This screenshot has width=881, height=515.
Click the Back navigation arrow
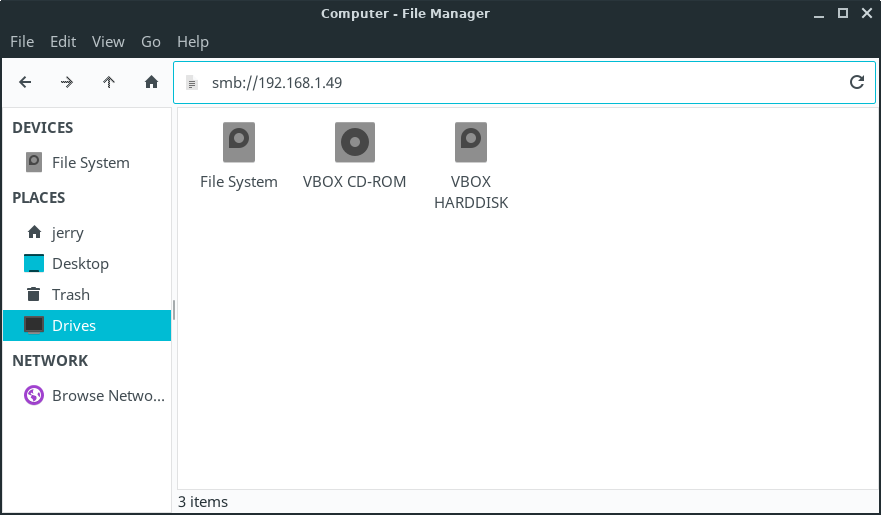[x=25, y=82]
